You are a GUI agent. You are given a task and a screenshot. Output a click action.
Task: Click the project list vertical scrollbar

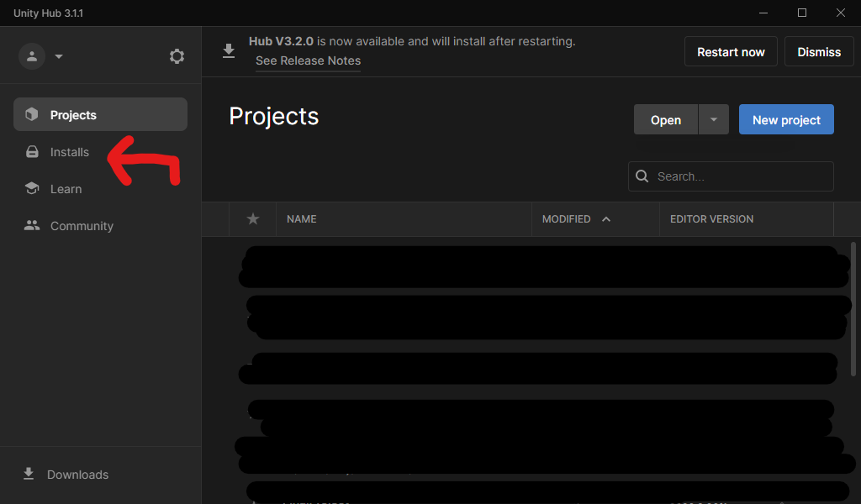coord(853,309)
